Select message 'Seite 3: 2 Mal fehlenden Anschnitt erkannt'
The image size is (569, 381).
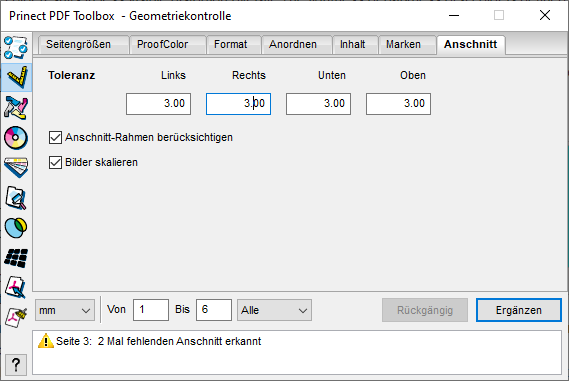[159, 341]
